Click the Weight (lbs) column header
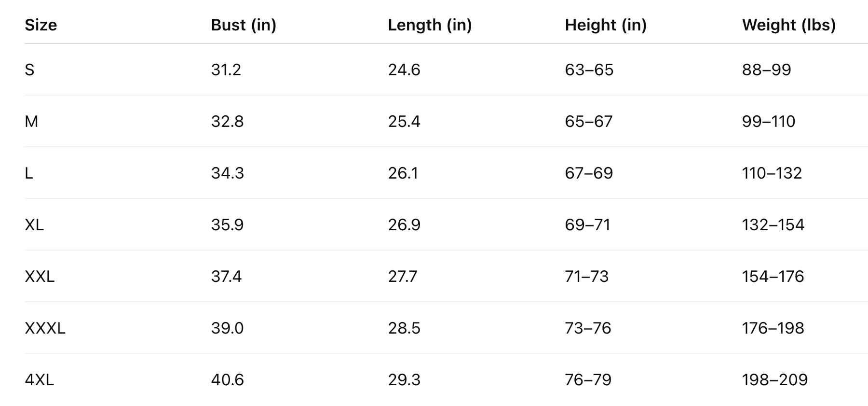The width and height of the screenshot is (868, 406). [x=789, y=25]
